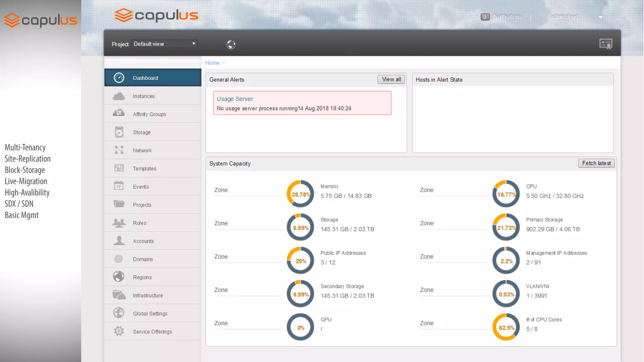644x362 pixels.
Task: Click the Storage disk icon in sidebar
Action: click(119, 132)
